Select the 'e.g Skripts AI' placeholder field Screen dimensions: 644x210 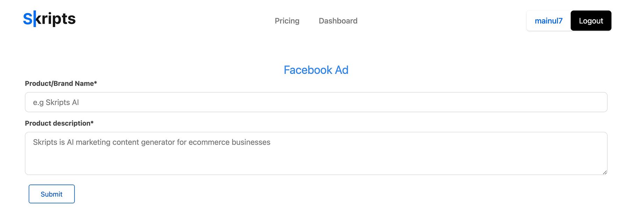pyautogui.click(x=316, y=102)
